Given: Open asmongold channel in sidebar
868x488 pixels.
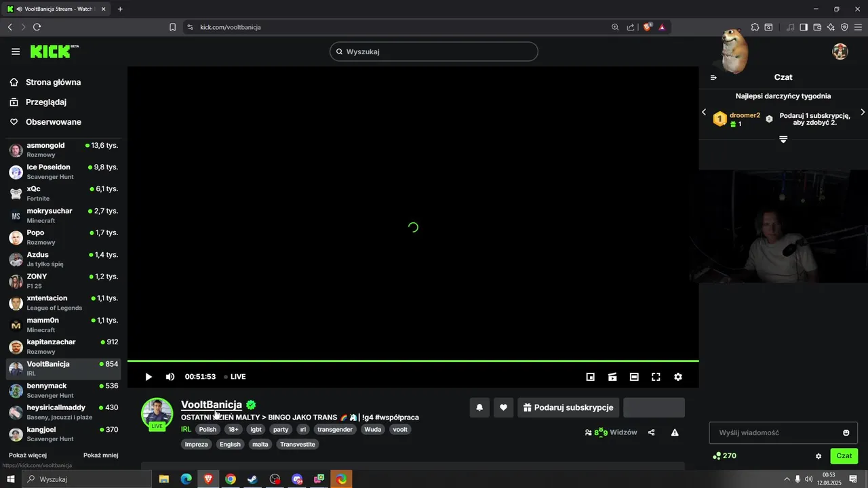Looking at the screenshot, I should [64, 150].
